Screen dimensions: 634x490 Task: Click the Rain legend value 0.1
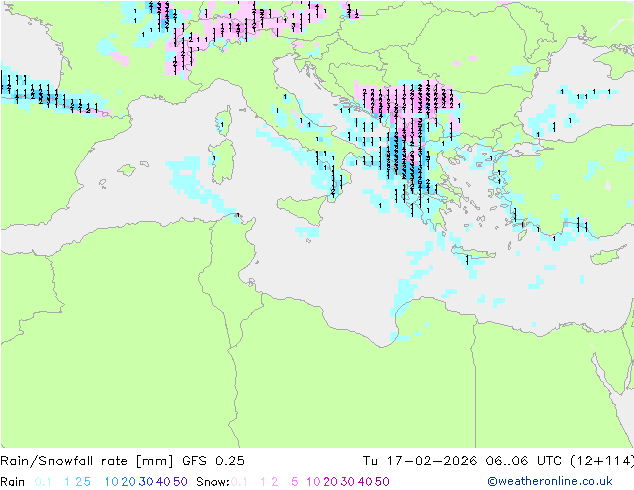[43, 482]
